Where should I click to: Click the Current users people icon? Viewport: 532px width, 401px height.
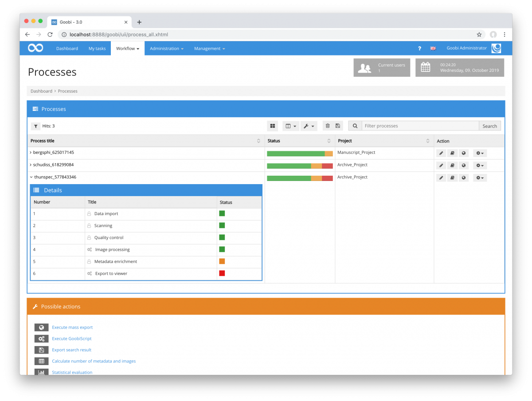point(364,67)
